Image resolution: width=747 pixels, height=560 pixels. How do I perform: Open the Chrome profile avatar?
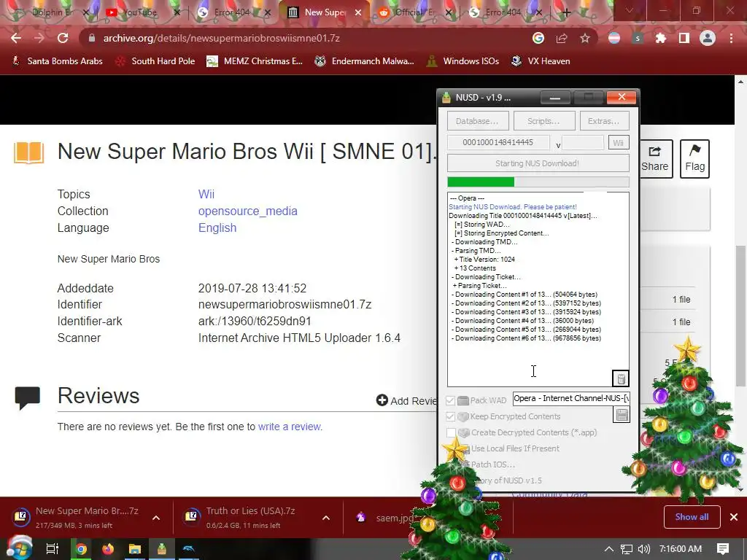pyautogui.click(x=708, y=38)
